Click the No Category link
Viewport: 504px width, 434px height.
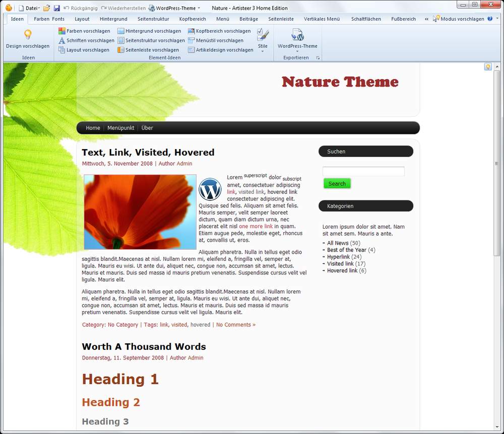[x=123, y=325]
